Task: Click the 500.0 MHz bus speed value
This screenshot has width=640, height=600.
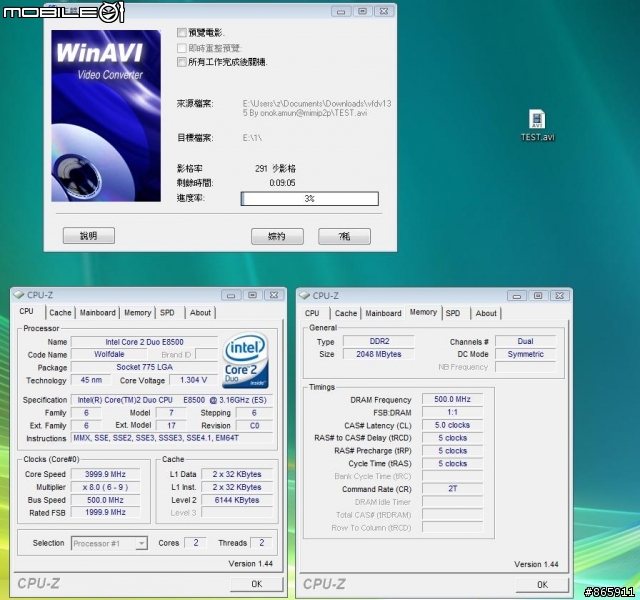Action: point(105,500)
